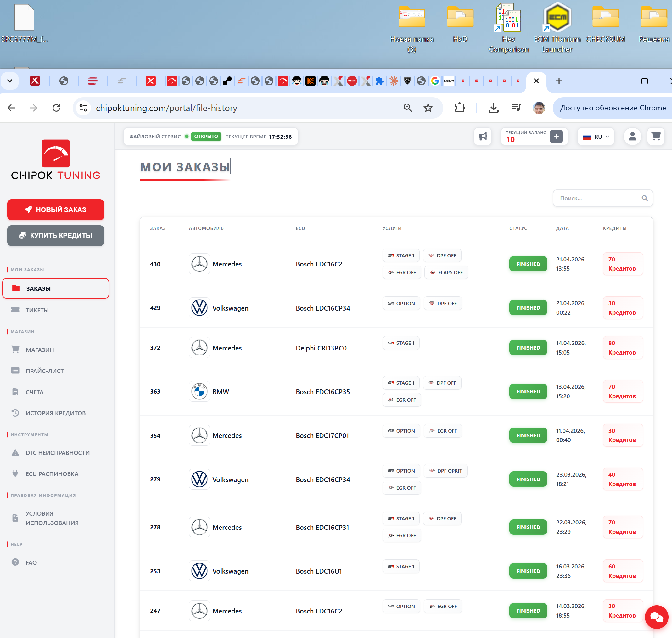Sort by КРЕДИТЫ column header
The height and width of the screenshot is (638, 672).
pos(614,228)
